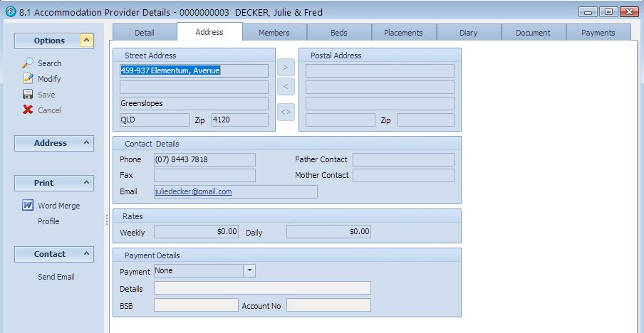Open the Placements tab

pos(403,33)
